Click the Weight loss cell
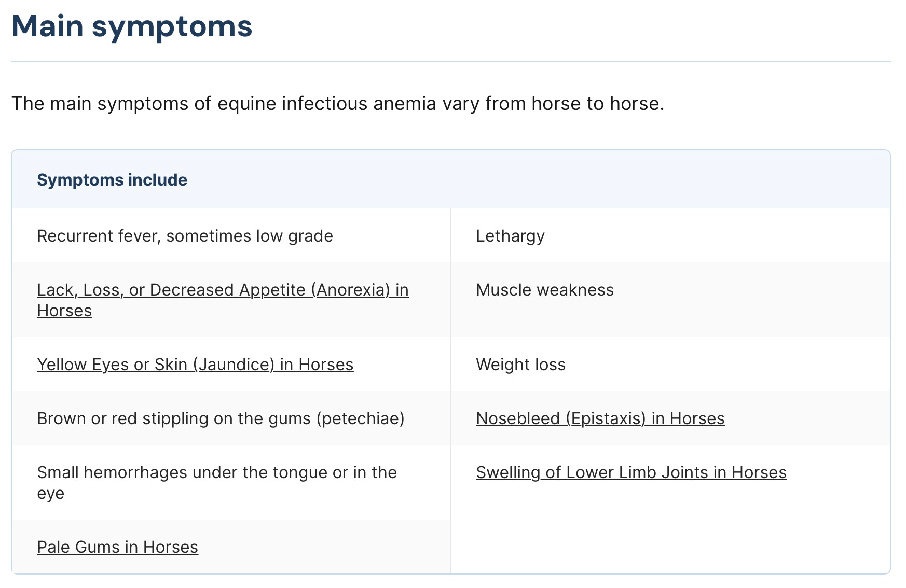This screenshot has height=588, width=906. 520,365
